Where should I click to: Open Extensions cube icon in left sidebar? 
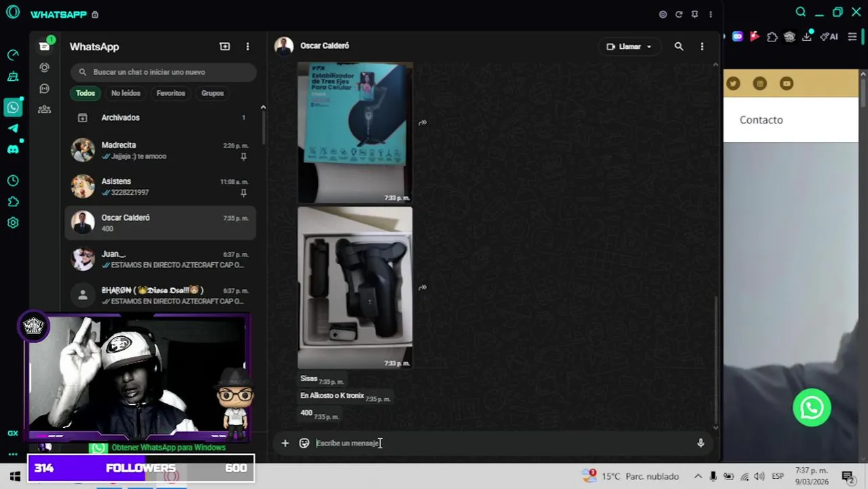[13, 202]
